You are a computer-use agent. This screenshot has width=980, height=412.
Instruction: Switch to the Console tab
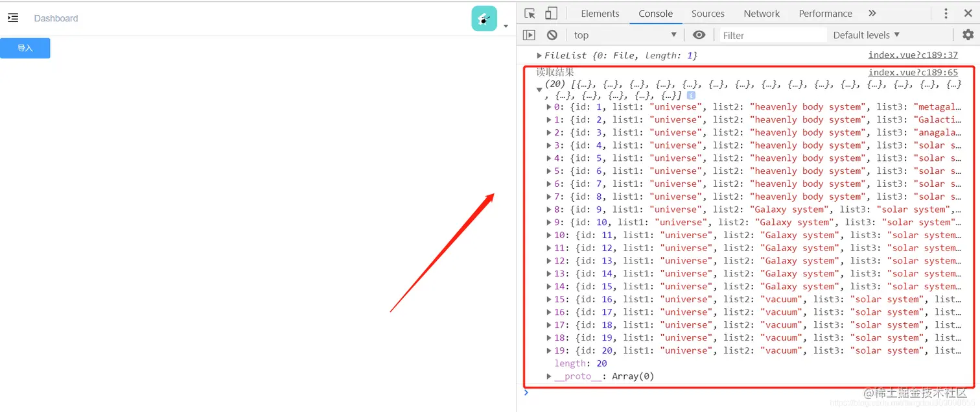click(x=655, y=14)
